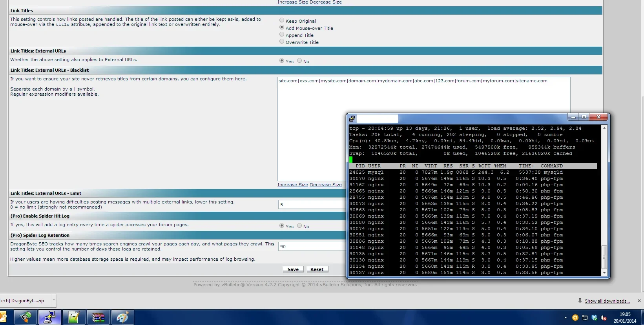
Task: Open WinRAR from the taskbar
Action: coord(98,317)
